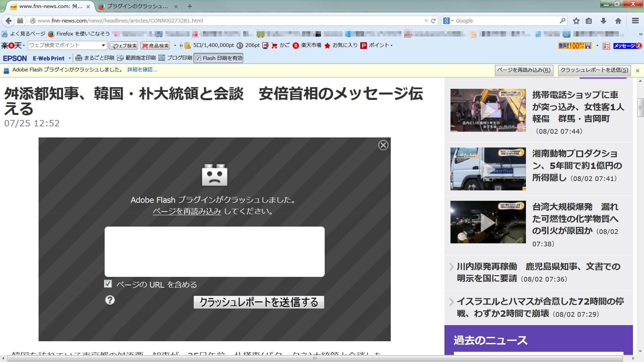This screenshot has width=644, height=362.
Task: Click the bookmark star icon
Action: (576, 21)
